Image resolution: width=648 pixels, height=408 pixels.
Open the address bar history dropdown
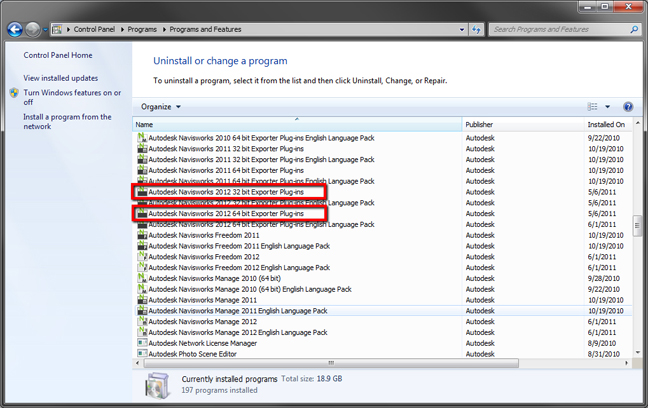(x=462, y=29)
